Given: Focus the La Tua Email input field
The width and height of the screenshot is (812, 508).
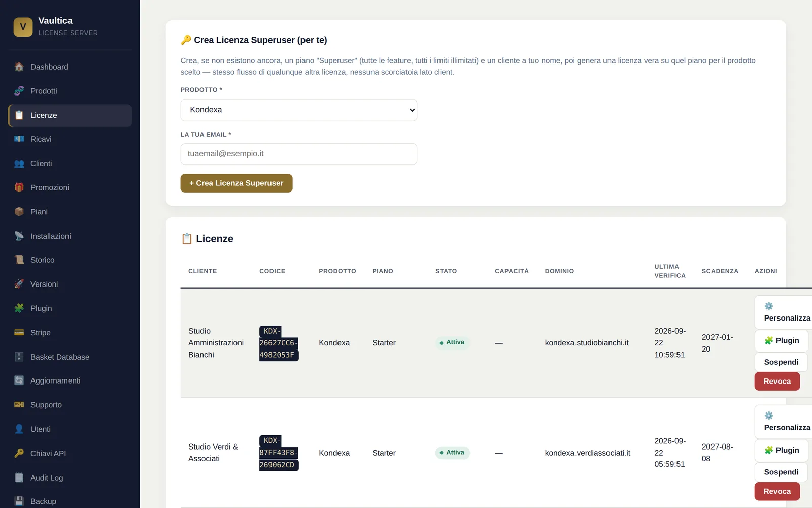Looking at the screenshot, I should click(299, 154).
